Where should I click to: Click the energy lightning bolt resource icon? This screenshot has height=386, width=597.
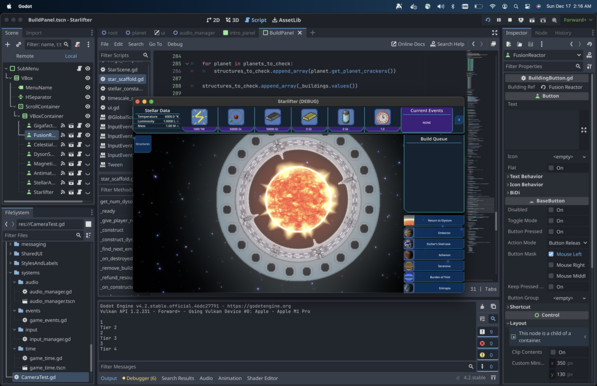[199, 117]
